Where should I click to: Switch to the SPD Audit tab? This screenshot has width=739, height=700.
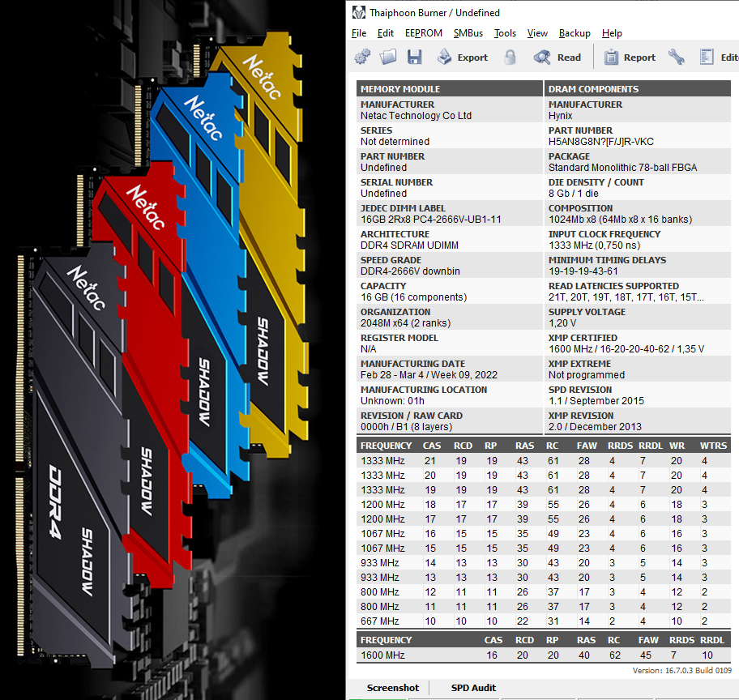tap(473, 687)
